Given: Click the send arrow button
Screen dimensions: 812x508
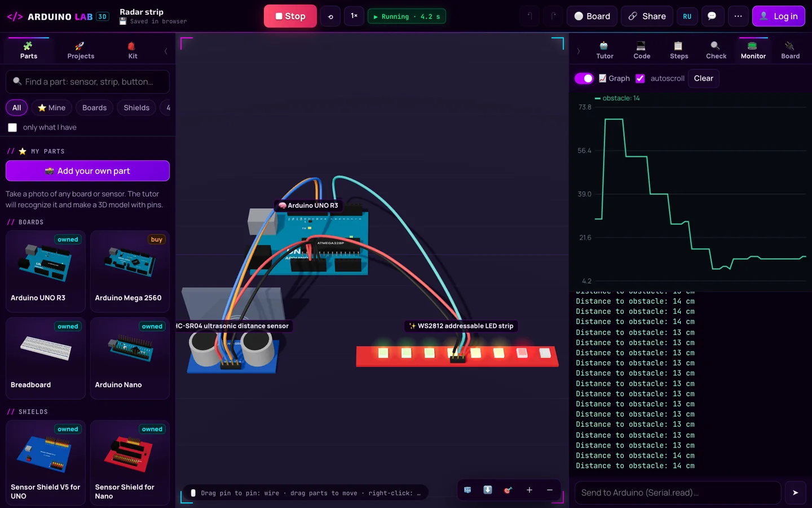Looking at the screenshot, I should 796,493.
